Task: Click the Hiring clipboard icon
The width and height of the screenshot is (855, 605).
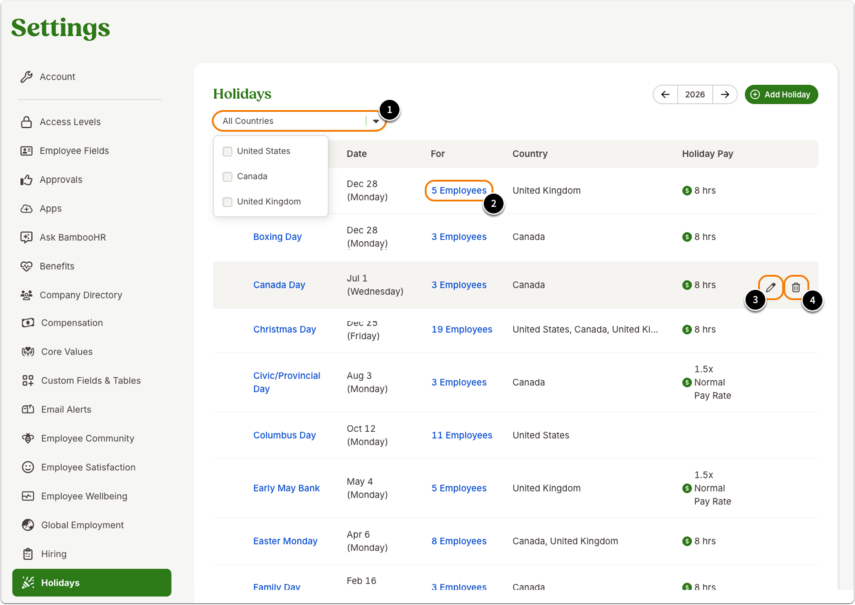Action: tap(28, 554)
